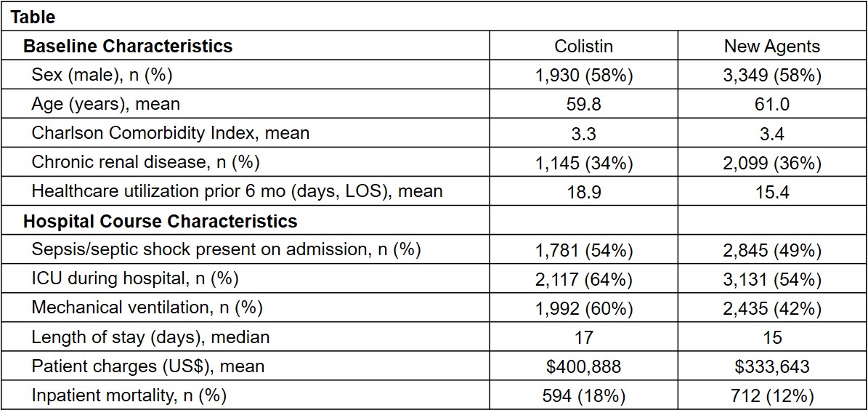This screenshot has width=868, height=418.
Task: Select Colistin sepsis value 1,781 (54%)
Action: click(583, 250)
